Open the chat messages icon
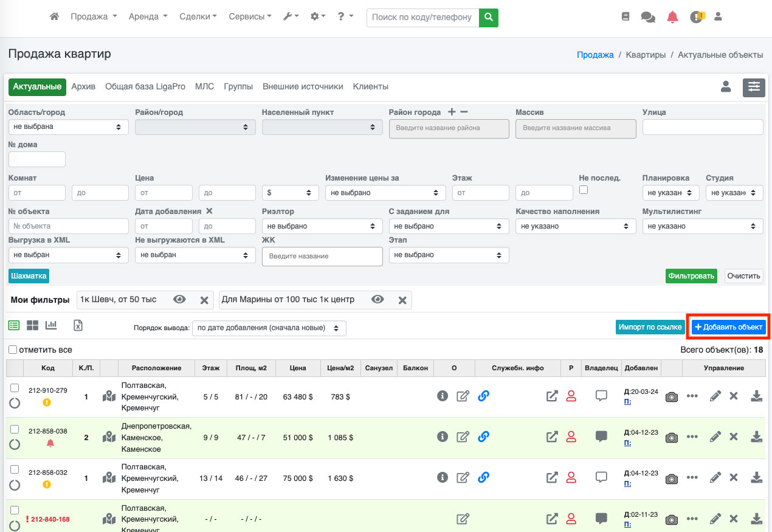The height and width of the screenshot is (532, 772). pos(648,17)
